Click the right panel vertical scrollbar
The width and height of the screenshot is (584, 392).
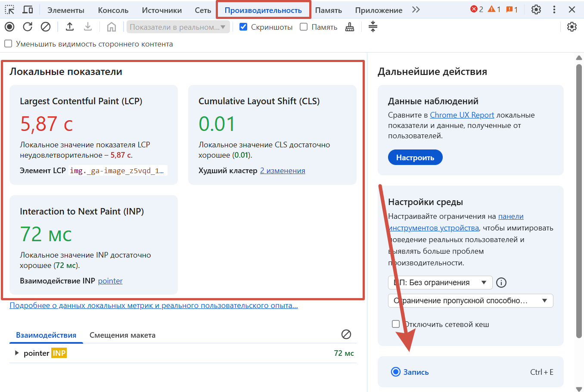(x=579, y=198)
